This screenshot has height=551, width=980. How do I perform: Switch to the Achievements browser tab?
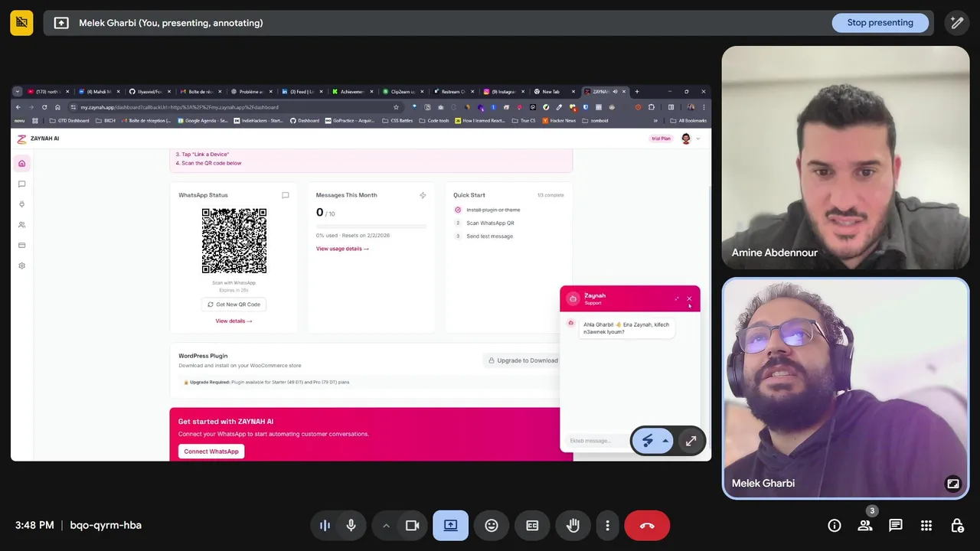[x=352, y=92]
